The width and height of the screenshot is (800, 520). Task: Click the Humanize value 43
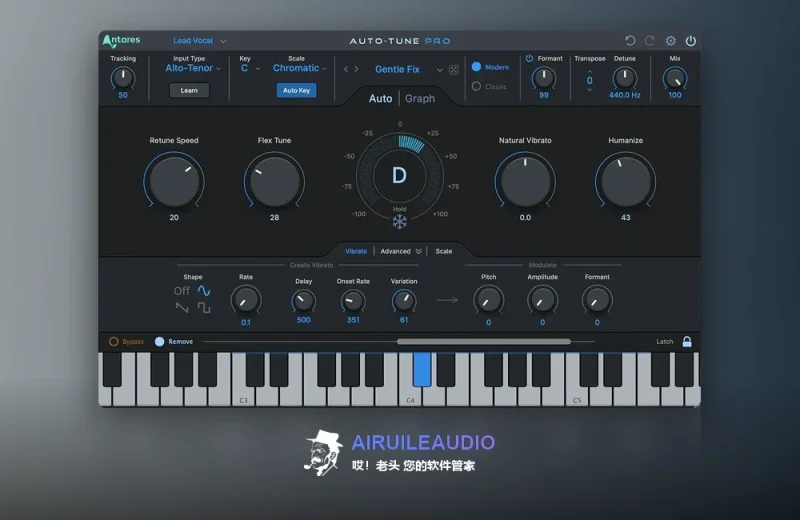(x=626, y=217)
